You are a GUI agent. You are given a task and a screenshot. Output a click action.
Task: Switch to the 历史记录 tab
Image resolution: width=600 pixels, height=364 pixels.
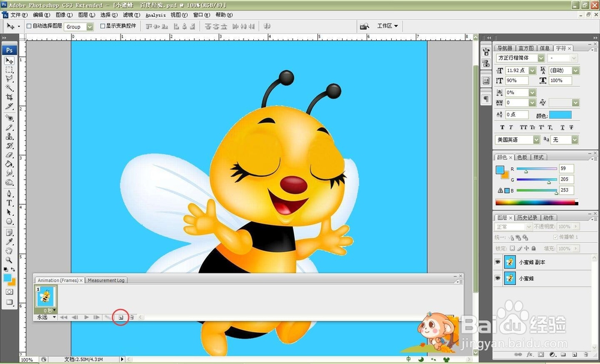click(527, 218)
